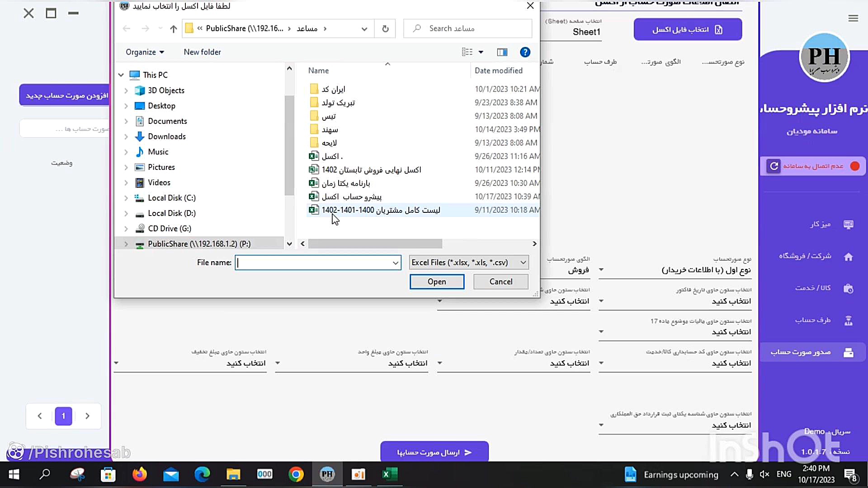Open taskbar Search icon
The image size is (868, 488).
(x=45, y=474)
